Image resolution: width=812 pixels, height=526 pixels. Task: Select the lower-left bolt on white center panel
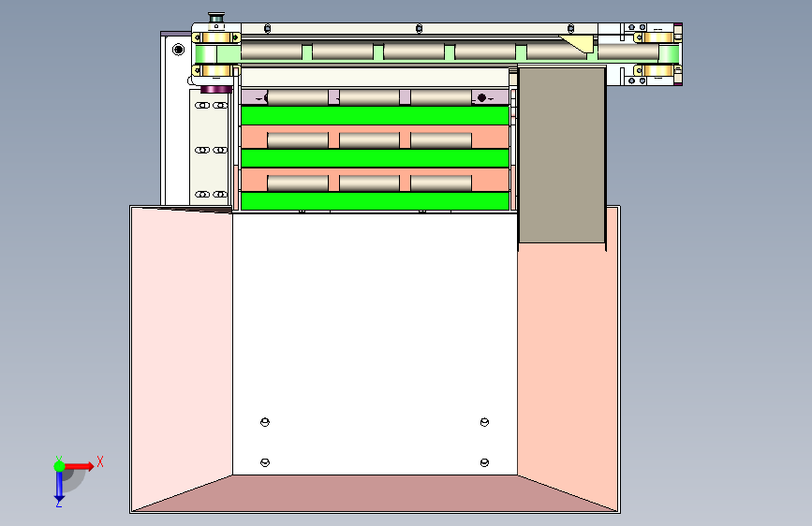(265, 462)
